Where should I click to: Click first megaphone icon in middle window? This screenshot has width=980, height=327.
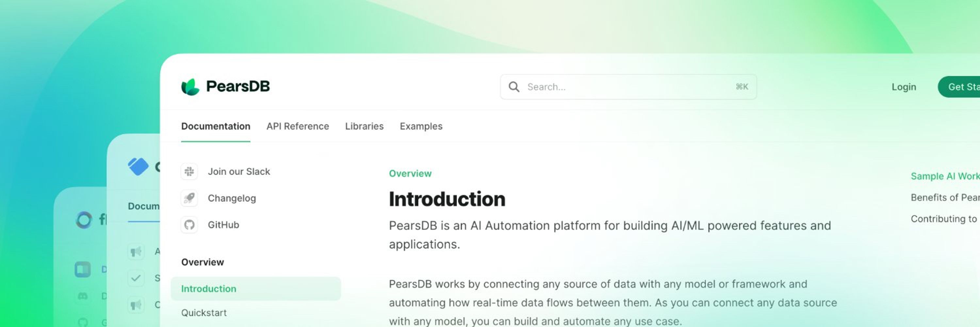[136, 251]
